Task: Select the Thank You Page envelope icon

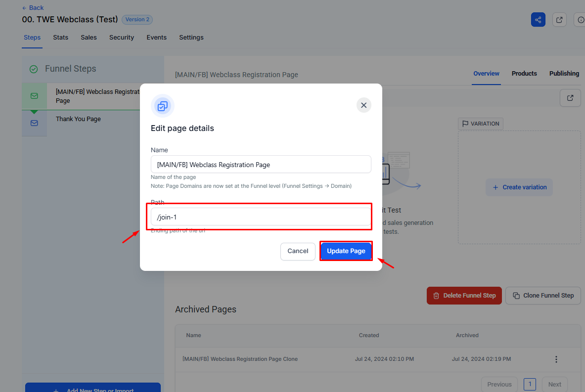Action: tap(34, 123)
